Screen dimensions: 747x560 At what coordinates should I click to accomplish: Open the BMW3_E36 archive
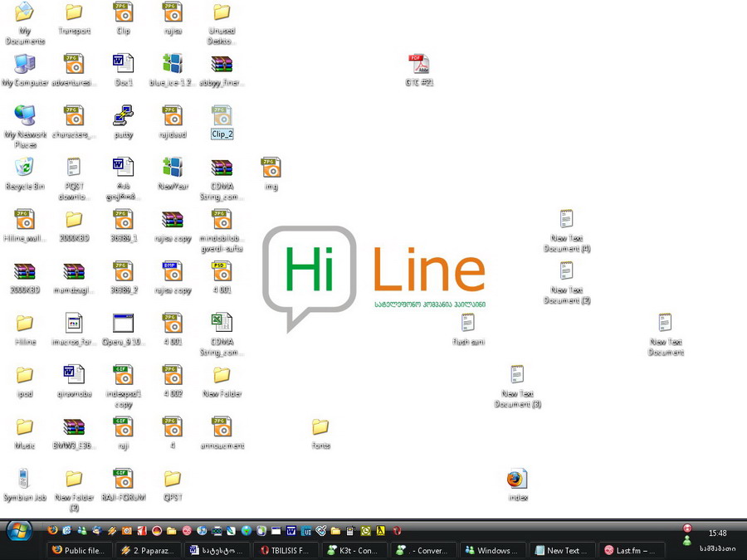[75, 427]
